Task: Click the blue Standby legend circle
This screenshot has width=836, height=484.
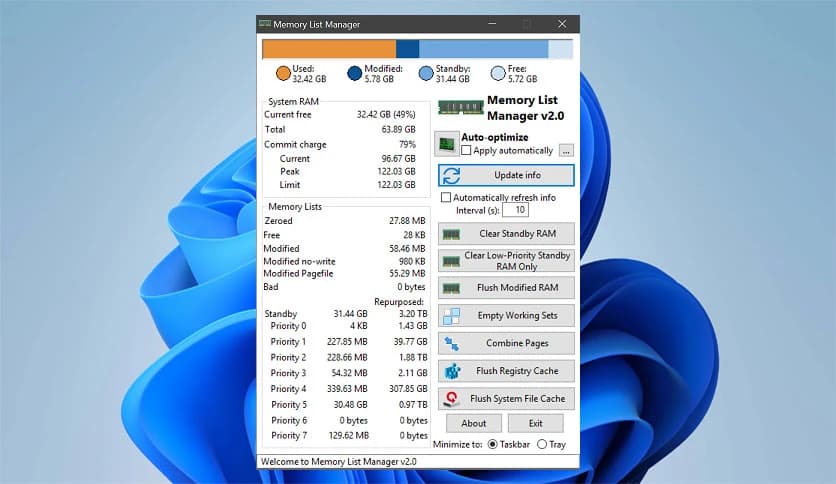Action: (x=426, y=74)
